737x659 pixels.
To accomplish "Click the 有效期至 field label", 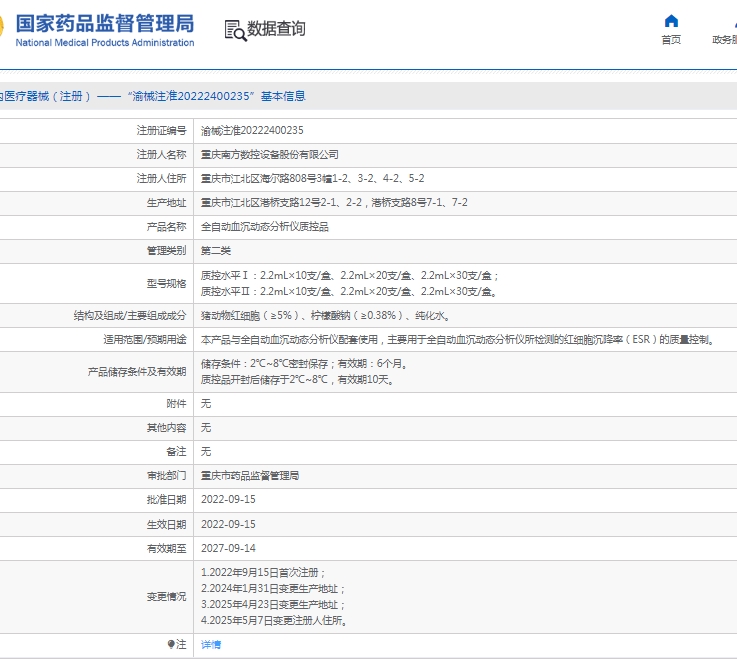I will (x=166, y=548).
